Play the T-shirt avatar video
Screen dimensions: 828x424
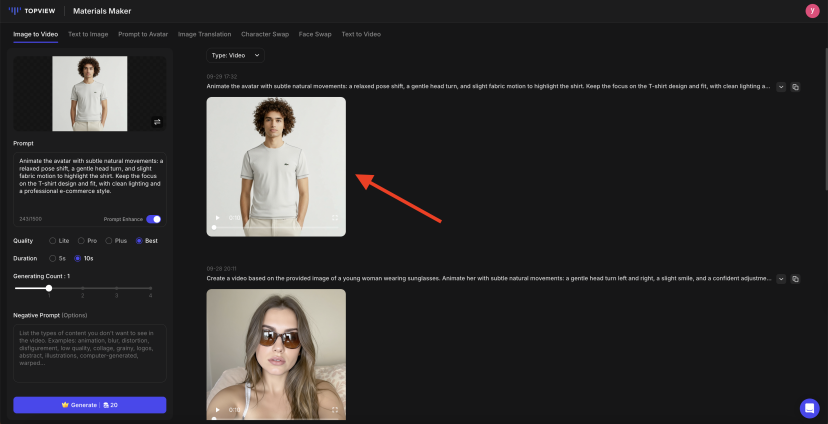point(218,217)
